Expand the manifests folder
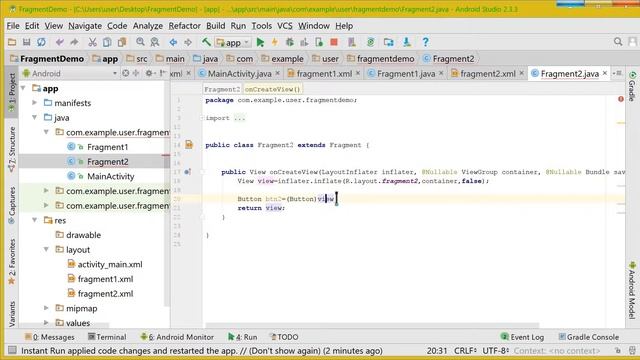This screenshot has width=640, height=360. click(35, 103)
